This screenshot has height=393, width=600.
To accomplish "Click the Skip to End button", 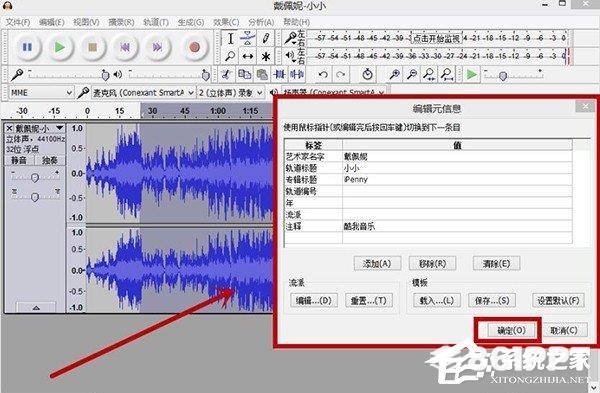I will 157,47.
